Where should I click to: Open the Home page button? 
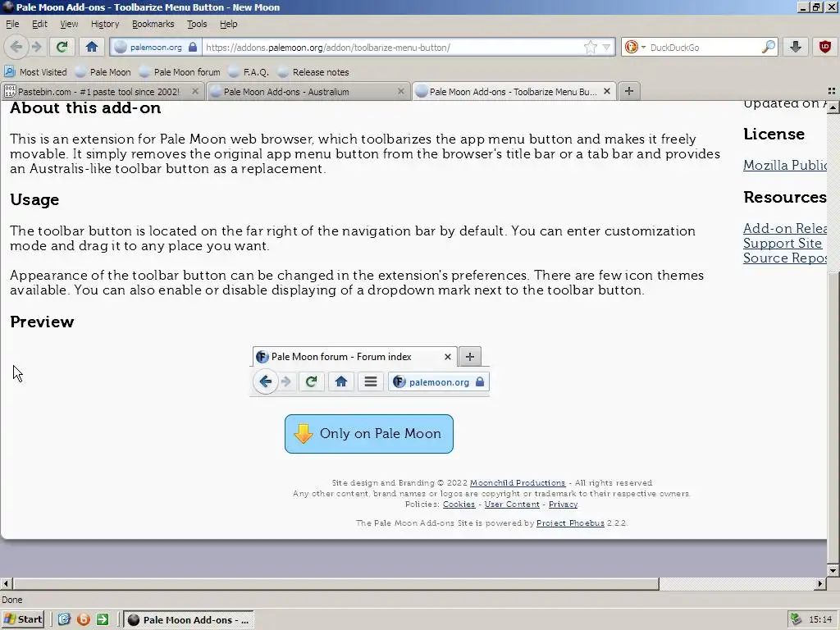tap(92, 47)
